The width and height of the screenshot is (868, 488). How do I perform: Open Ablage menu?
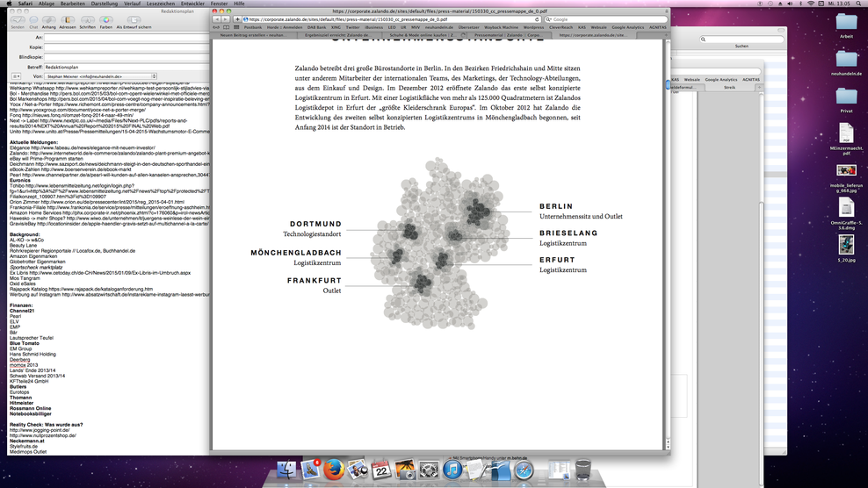(x=46, y=4)
